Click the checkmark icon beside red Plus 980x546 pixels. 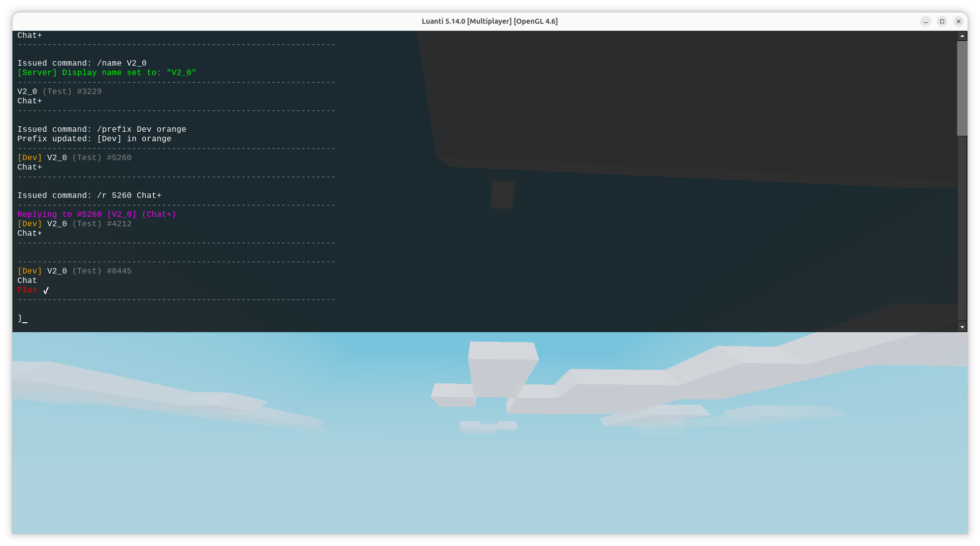pos(46,290)
